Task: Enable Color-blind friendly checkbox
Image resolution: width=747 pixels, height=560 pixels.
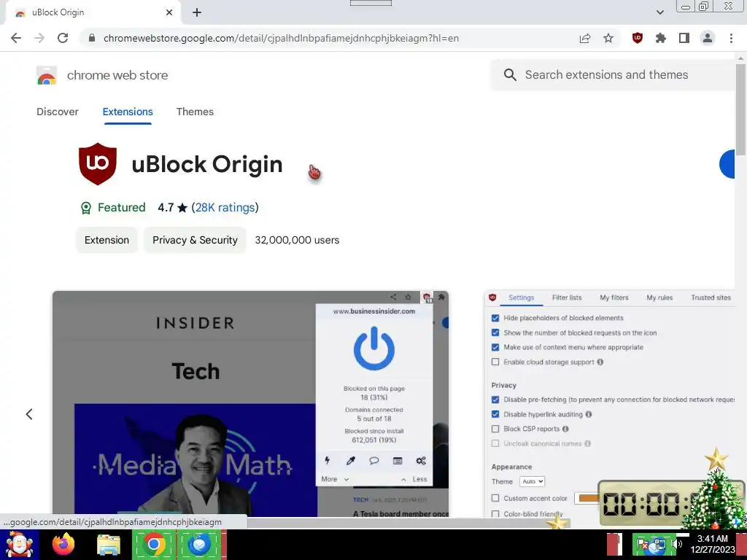Action: click(x=495, y=514)
